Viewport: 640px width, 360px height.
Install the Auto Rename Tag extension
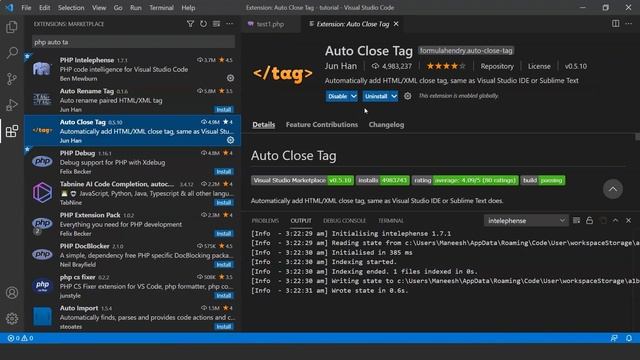pos(224,109)
